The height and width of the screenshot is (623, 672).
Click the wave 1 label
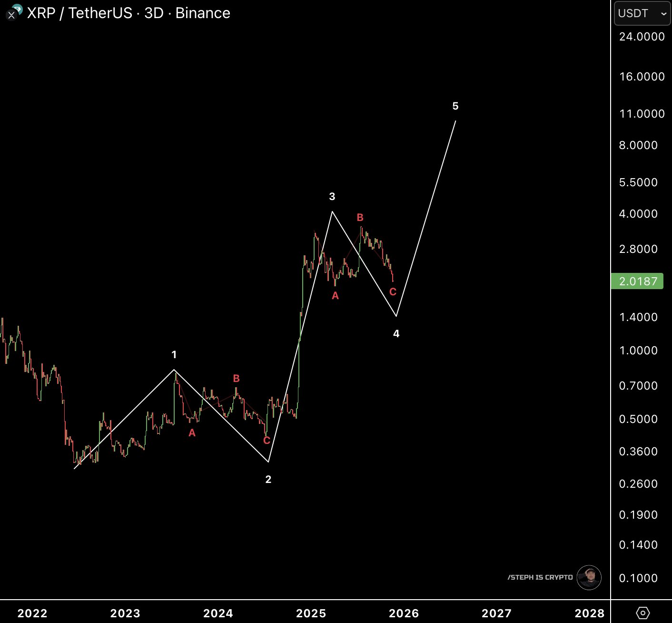coord(174,355)
